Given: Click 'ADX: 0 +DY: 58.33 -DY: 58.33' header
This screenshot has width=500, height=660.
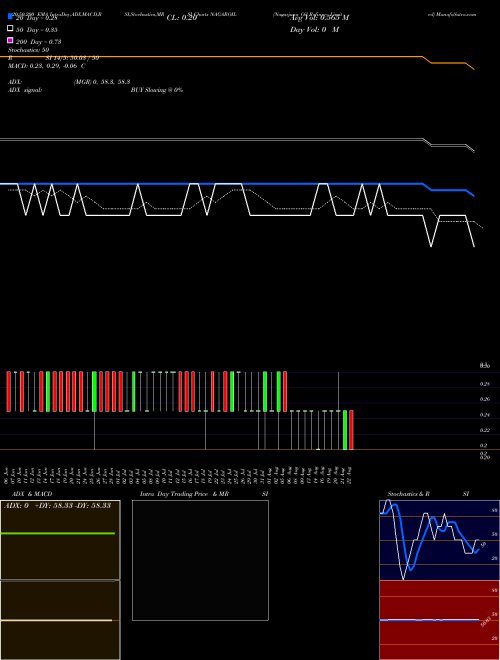Looking at the screenshot, I should (x=57, y=506).
